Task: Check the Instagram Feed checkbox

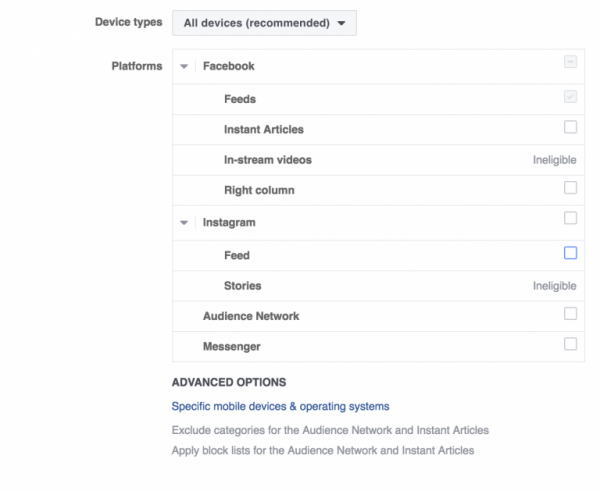Action: (570, 253)
